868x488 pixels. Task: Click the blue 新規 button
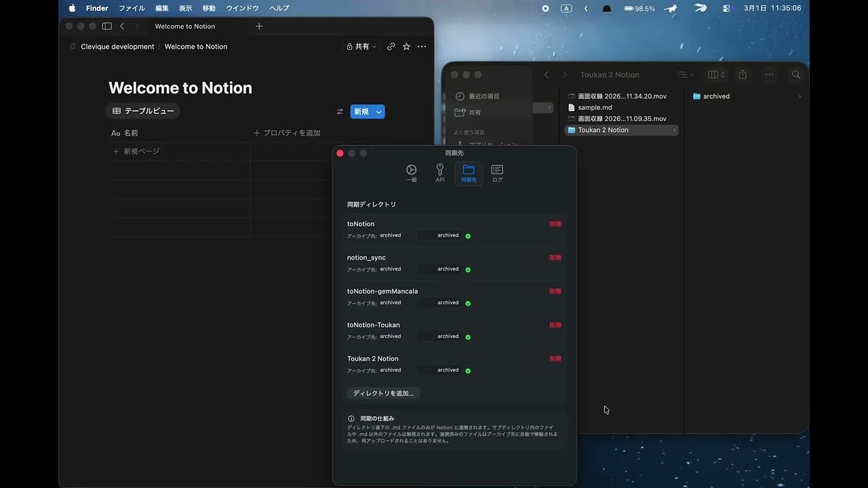click(x=361, y=112)
